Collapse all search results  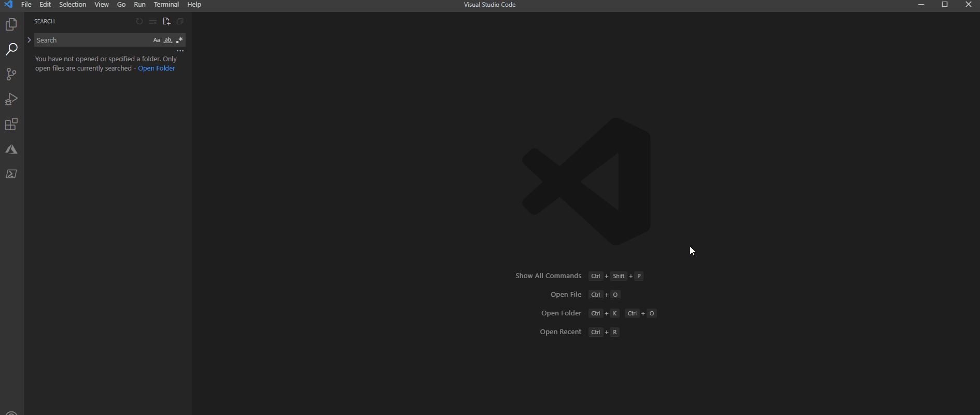pyautogui.click(x=180, y=21)
